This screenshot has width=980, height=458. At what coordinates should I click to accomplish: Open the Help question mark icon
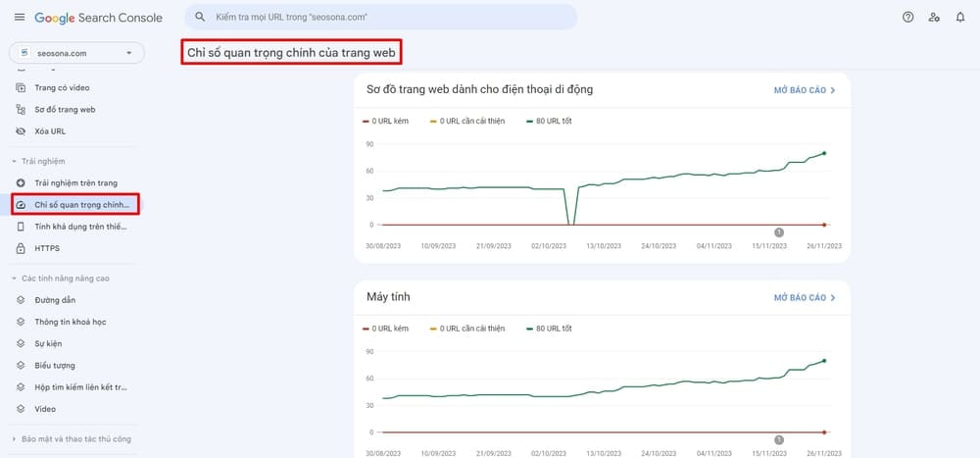[x=908, y=17]
